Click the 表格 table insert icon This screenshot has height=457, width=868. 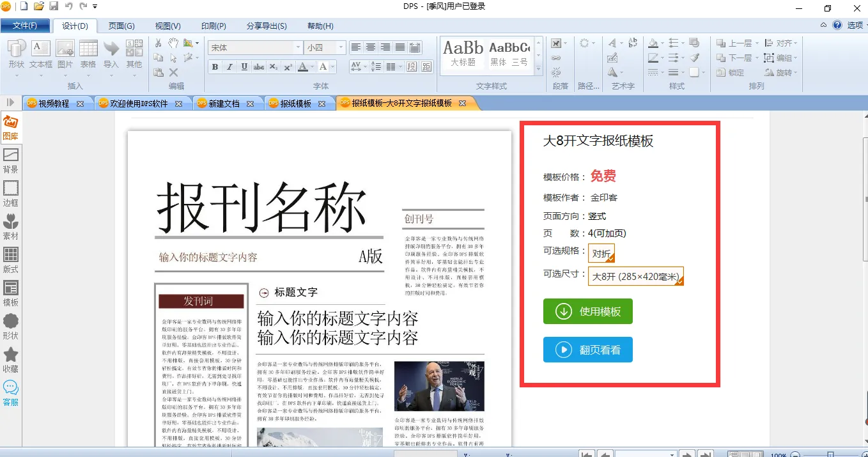click(x=88, y=54)
